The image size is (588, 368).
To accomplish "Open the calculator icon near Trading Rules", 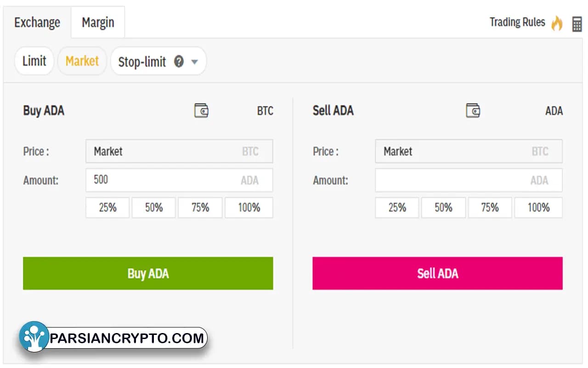I will click(577, 24).
